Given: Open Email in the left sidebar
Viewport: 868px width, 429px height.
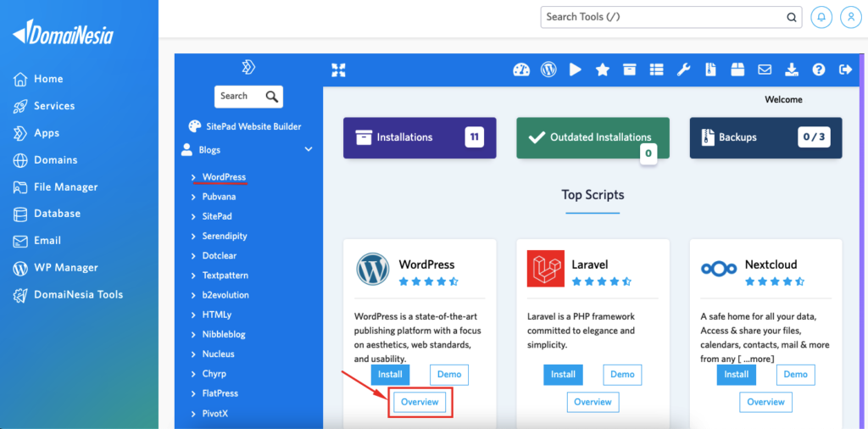Looking at the screenshot, I should 36,241.
